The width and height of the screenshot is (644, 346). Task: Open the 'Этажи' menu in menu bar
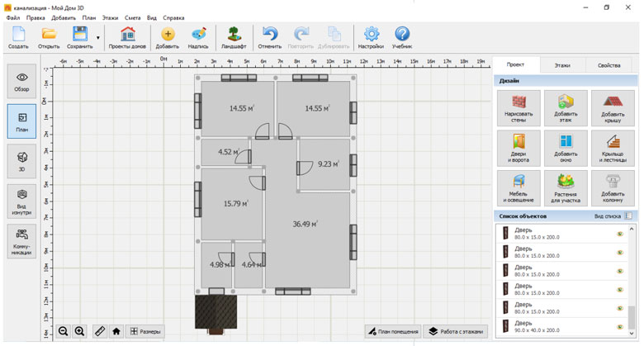click(x=110, y=17)
